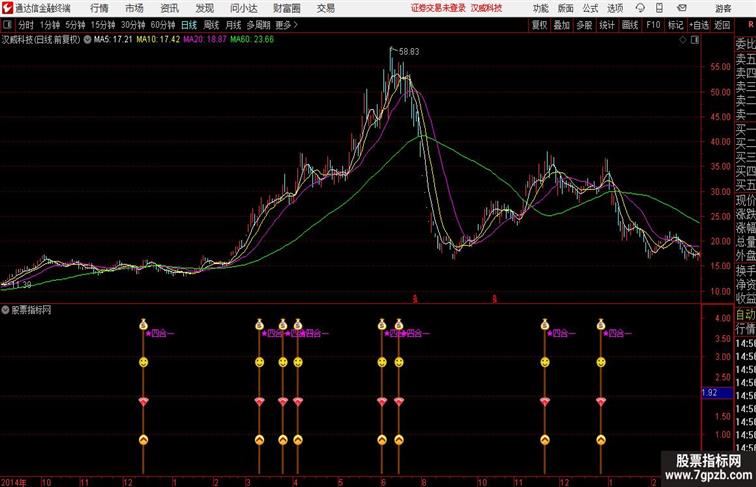
Task: Expand the 更多 periods chevron
Action: pos(287,25)
